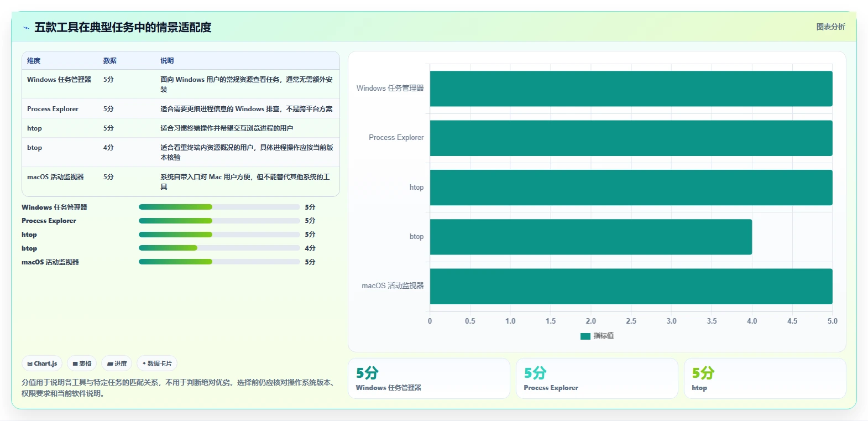Click the 4.0 tick on the chart x-axis
The height and width of the screenshot is (421, 868).
(x=752, y=321)
